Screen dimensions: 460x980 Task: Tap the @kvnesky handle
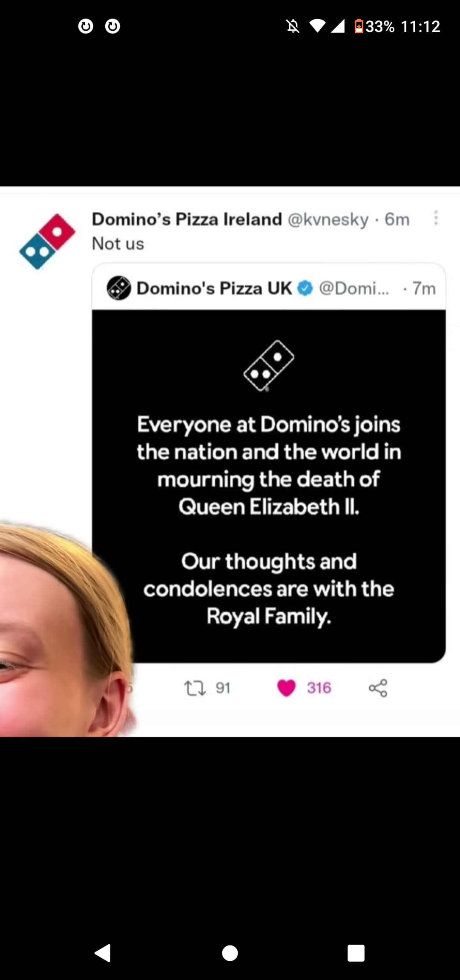(x=328, y=220)
